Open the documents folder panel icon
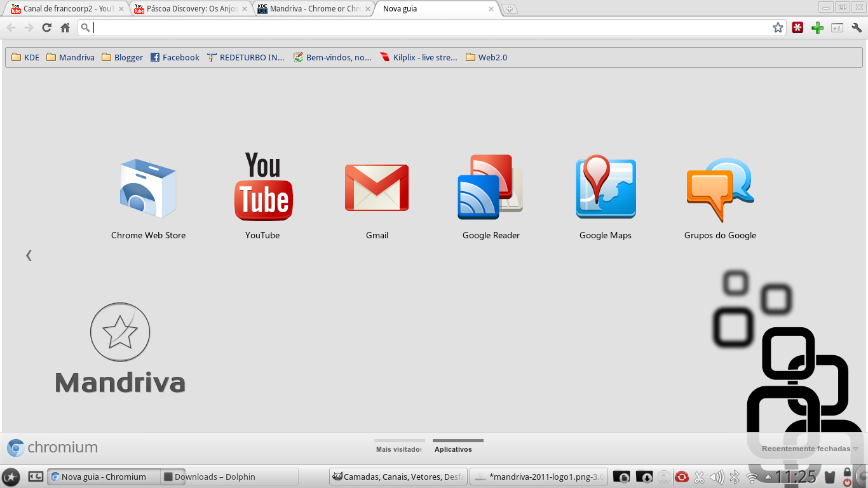868x488 pixels. pos(621,477)
